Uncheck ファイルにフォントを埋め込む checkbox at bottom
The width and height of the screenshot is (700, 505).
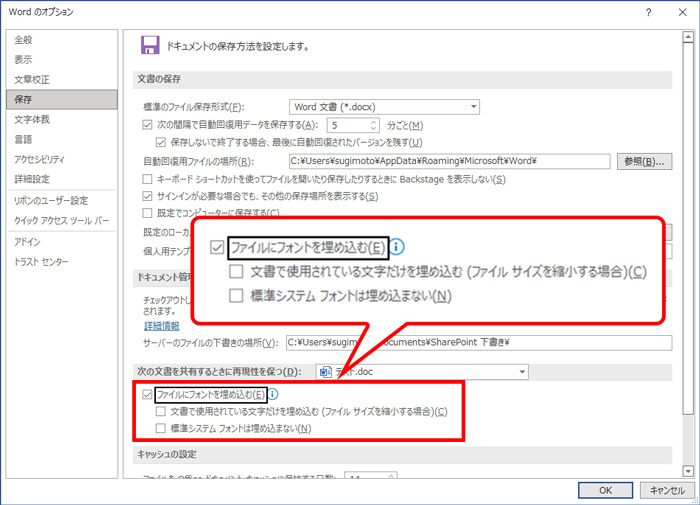[x=147, y=394]
